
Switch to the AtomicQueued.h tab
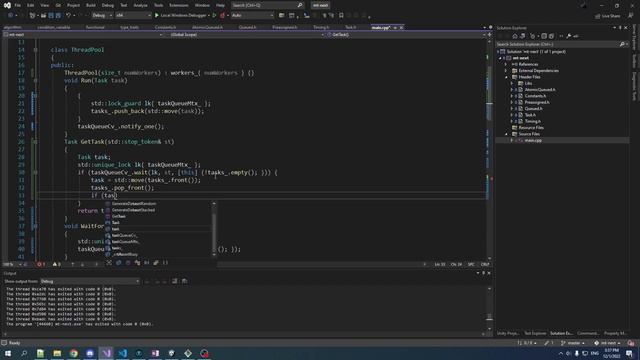click(207, 27)
